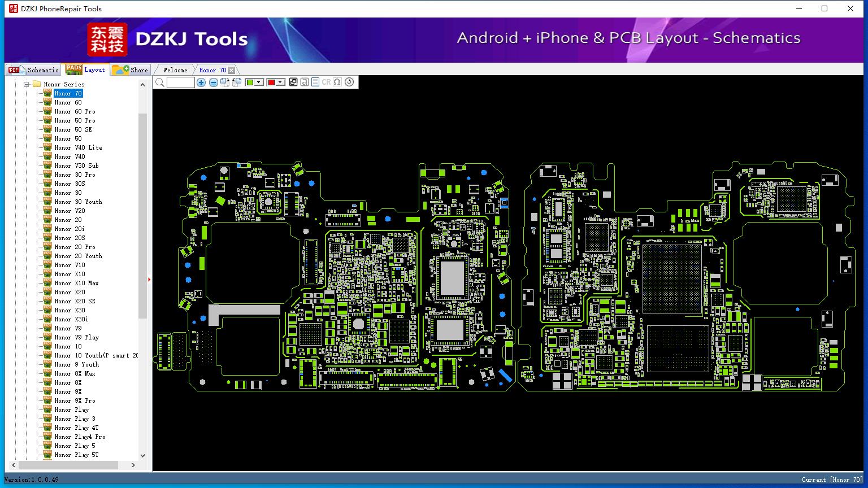Viewport: 868px width, 488px height.
Task: Open the Welcome document tab
Action: point(175,70)
